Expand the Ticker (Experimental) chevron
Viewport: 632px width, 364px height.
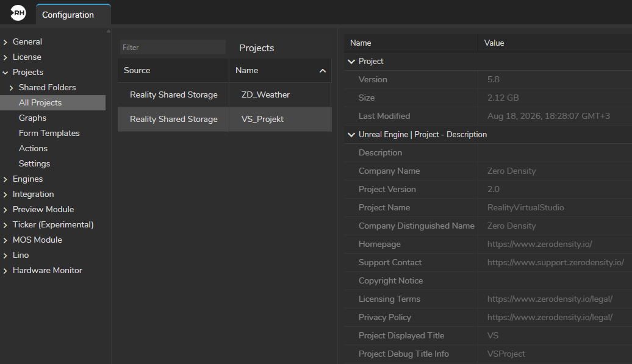coord(5,225)
